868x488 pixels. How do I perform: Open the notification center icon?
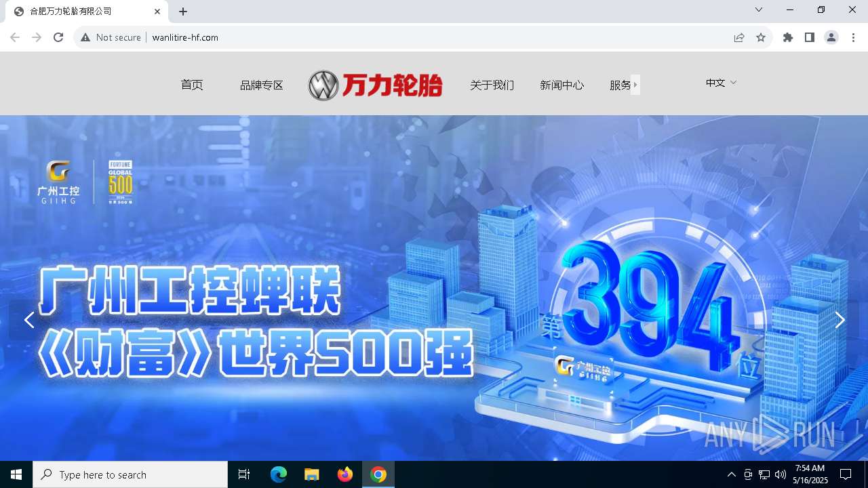[x=846, y=474]
